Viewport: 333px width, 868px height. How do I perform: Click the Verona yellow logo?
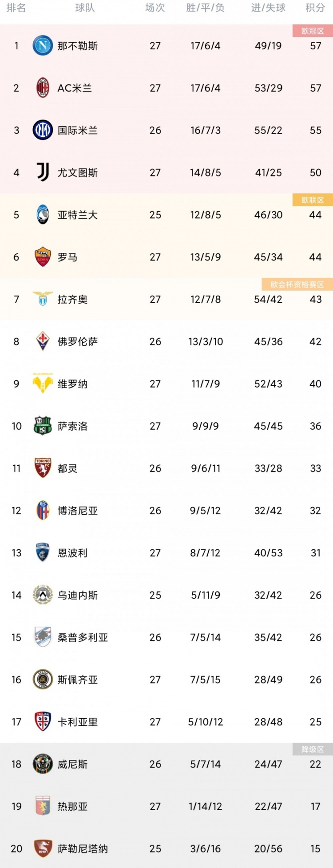click(43, 383)
